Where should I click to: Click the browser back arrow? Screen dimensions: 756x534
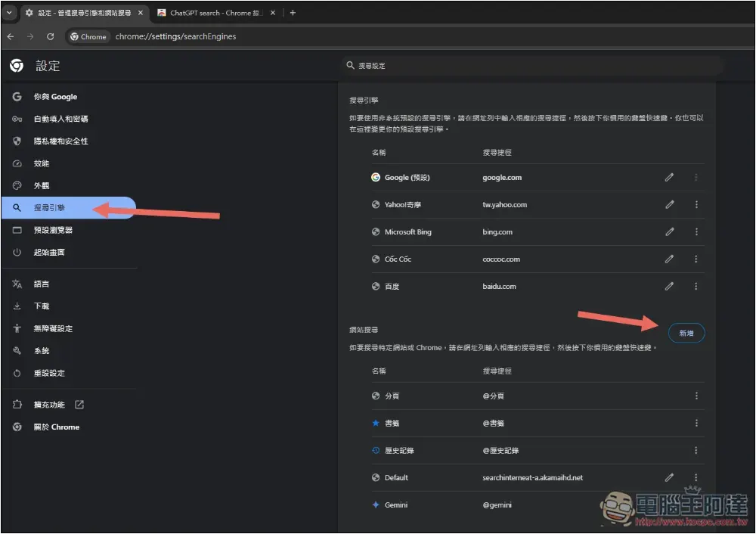11,36
